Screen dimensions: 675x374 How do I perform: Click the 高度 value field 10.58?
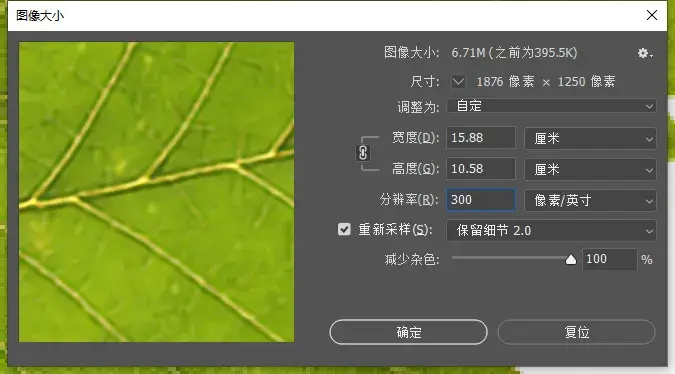481,169
